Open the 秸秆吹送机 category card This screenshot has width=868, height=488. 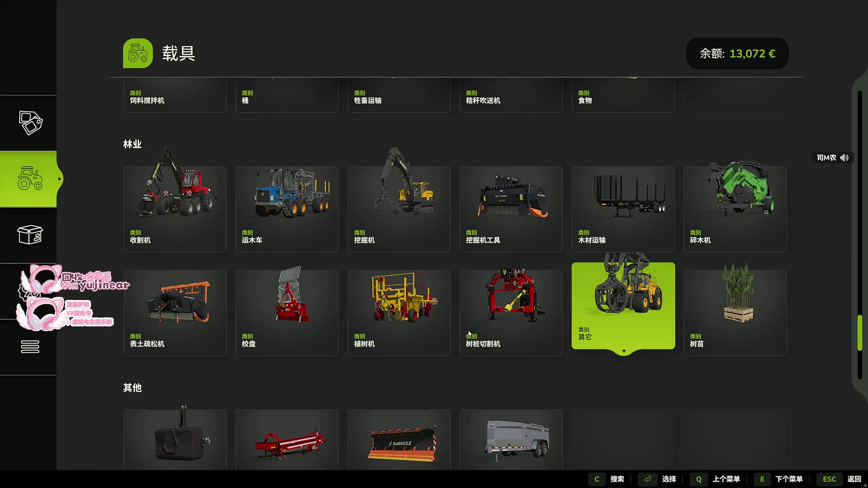(511, 95)
